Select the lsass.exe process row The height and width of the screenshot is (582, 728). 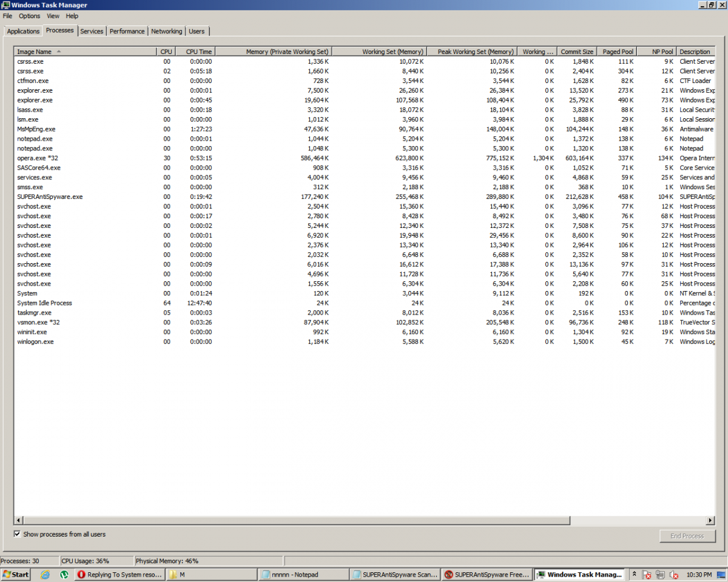click(x=364, y=110)
